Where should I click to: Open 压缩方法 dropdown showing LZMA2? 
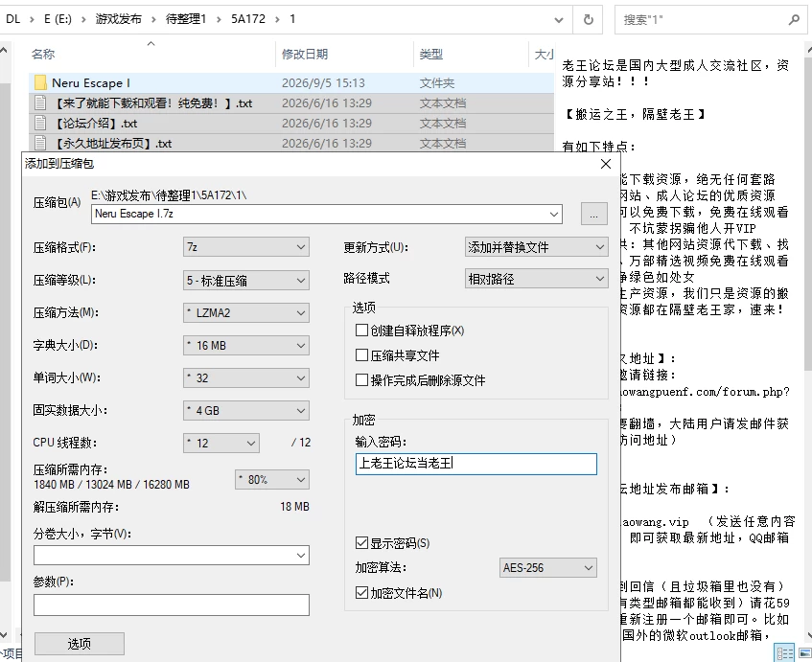tap(246, 312)
